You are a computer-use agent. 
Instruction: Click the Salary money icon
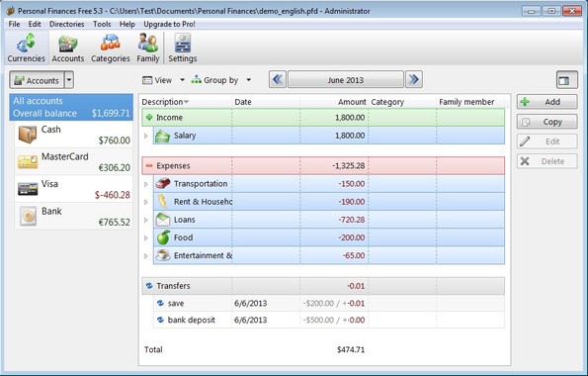[163, 136]
